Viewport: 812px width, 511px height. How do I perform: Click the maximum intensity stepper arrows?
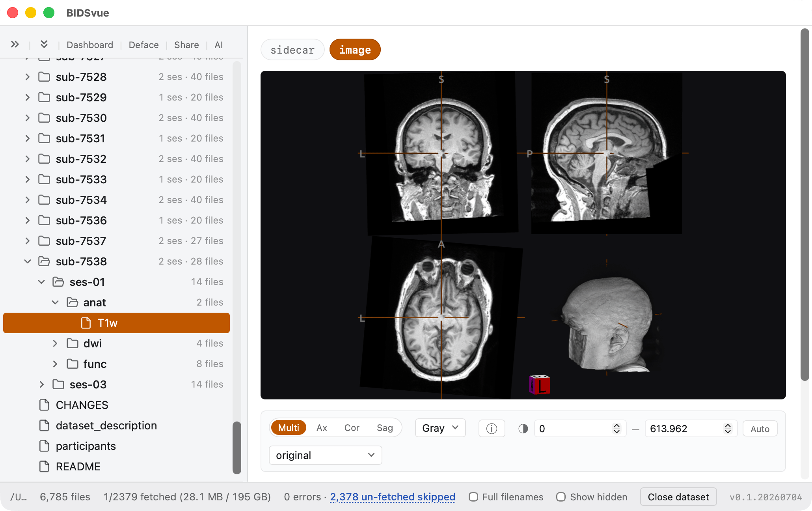coord(728,429)
